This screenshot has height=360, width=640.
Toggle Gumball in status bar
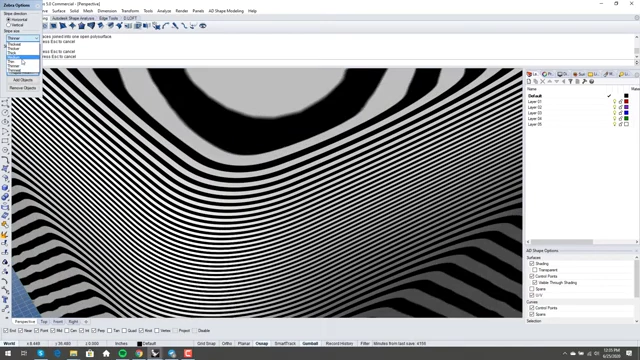tap(310, 344)
